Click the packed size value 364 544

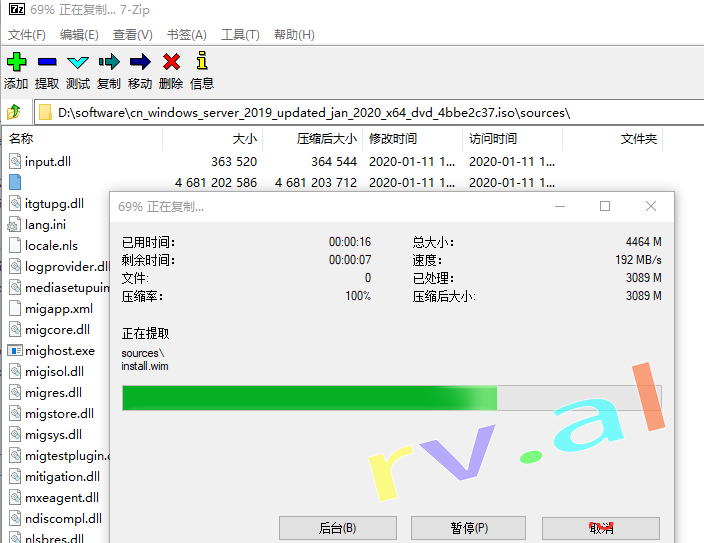[x=334, y=161]
